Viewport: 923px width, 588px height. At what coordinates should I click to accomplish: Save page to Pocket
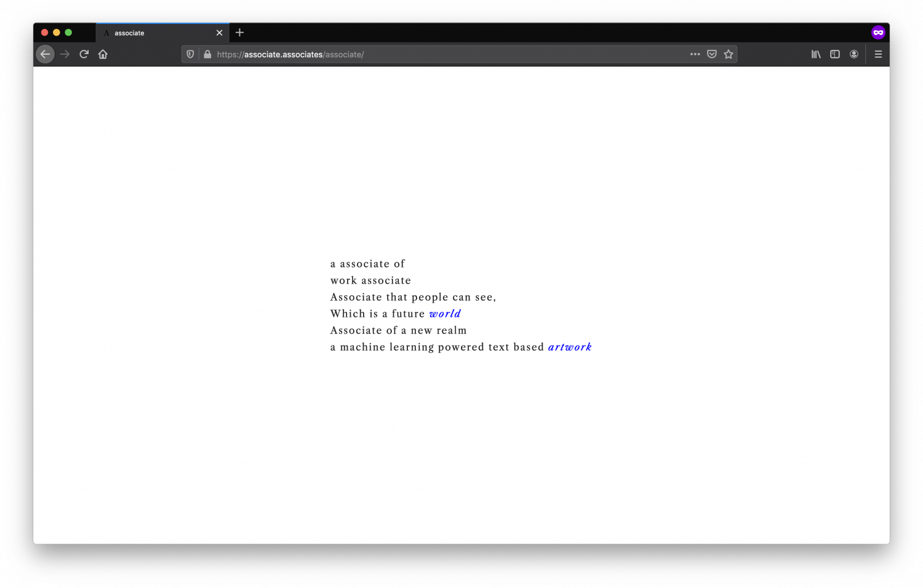tap(712, 54)
